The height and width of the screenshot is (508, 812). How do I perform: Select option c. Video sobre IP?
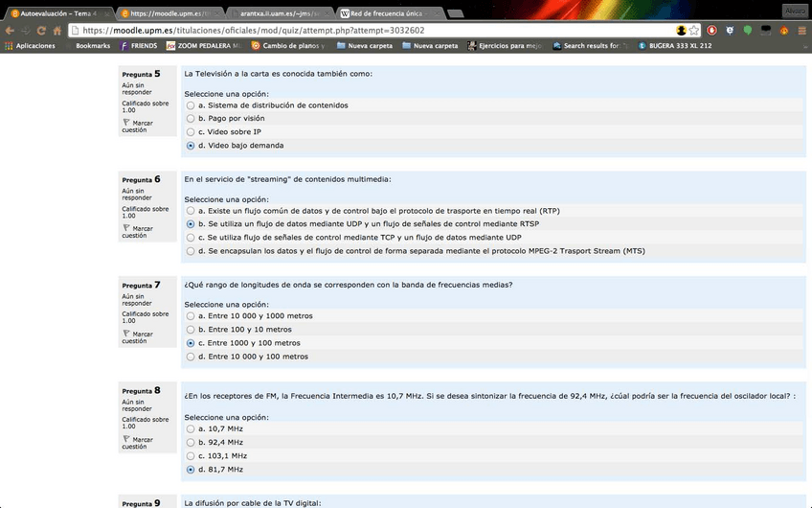click(191, 132)
